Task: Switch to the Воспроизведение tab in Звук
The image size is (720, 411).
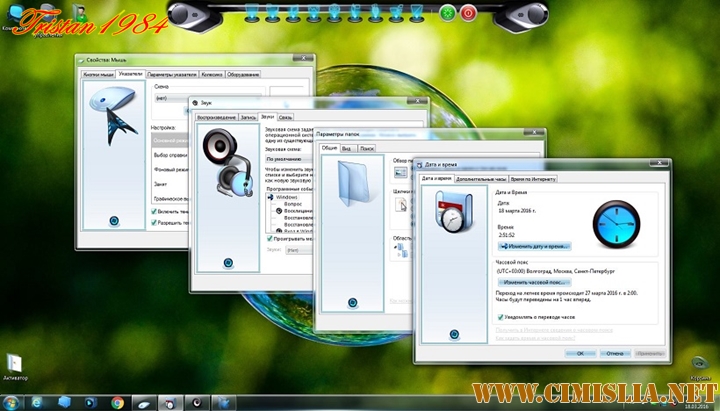Action: [x=216, y=117]
